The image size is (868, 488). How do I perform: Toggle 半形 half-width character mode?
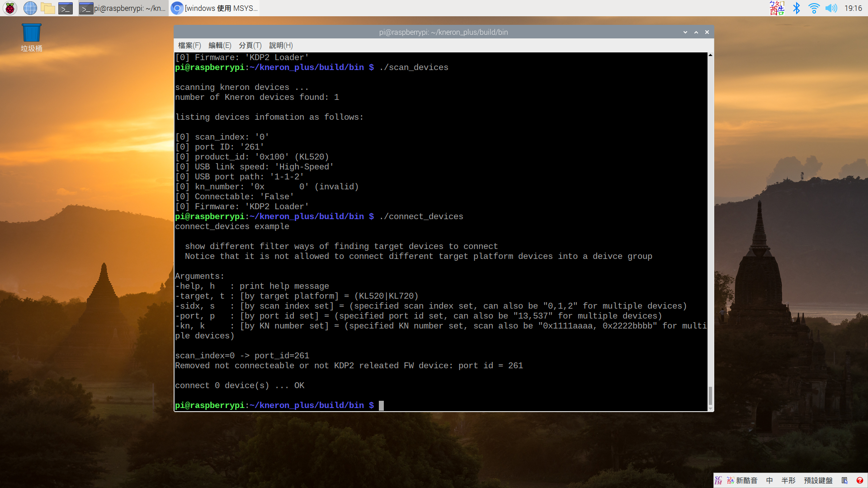788,480
